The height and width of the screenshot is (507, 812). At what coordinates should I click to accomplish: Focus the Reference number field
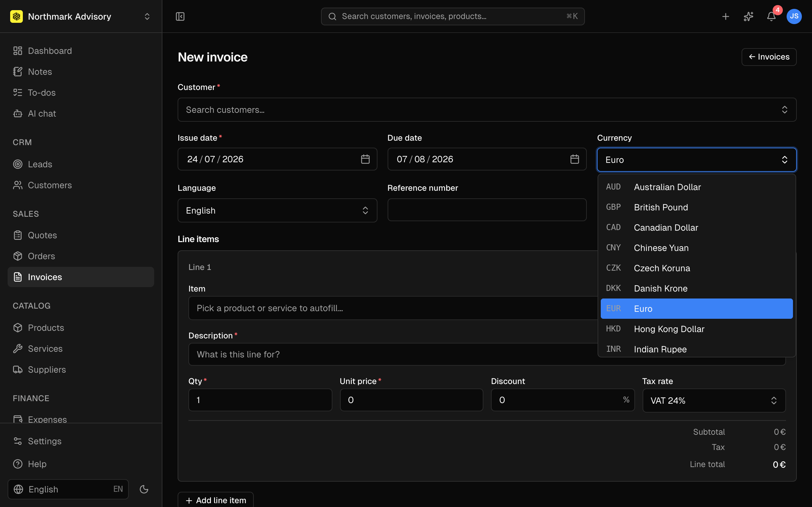[487, 210]
